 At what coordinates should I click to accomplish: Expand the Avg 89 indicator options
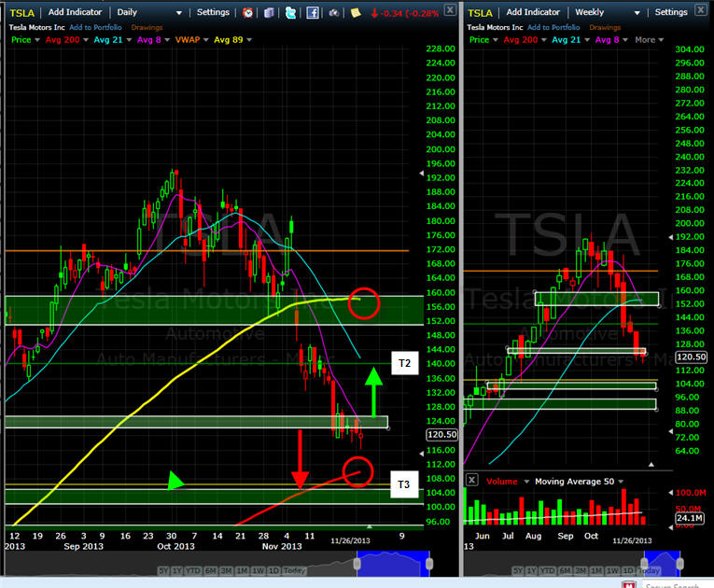point(249,40)
